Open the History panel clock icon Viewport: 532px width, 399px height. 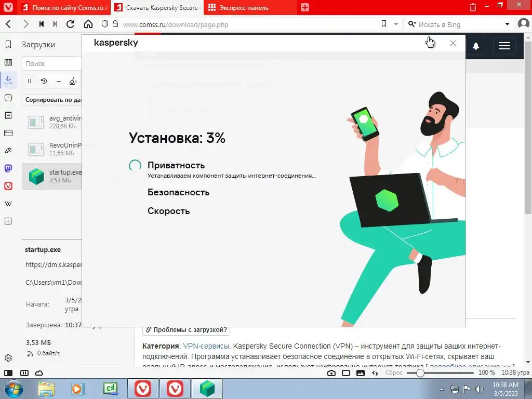tap(8, 98)
